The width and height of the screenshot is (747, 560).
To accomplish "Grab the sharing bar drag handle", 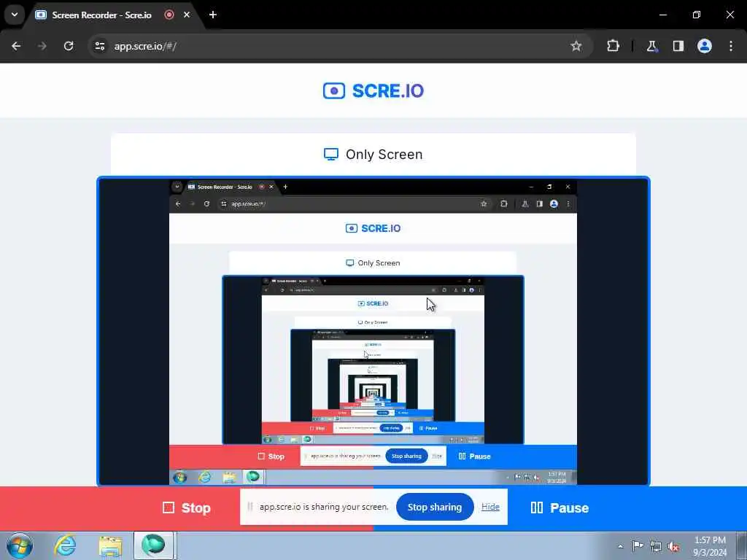I will [249, 507].
